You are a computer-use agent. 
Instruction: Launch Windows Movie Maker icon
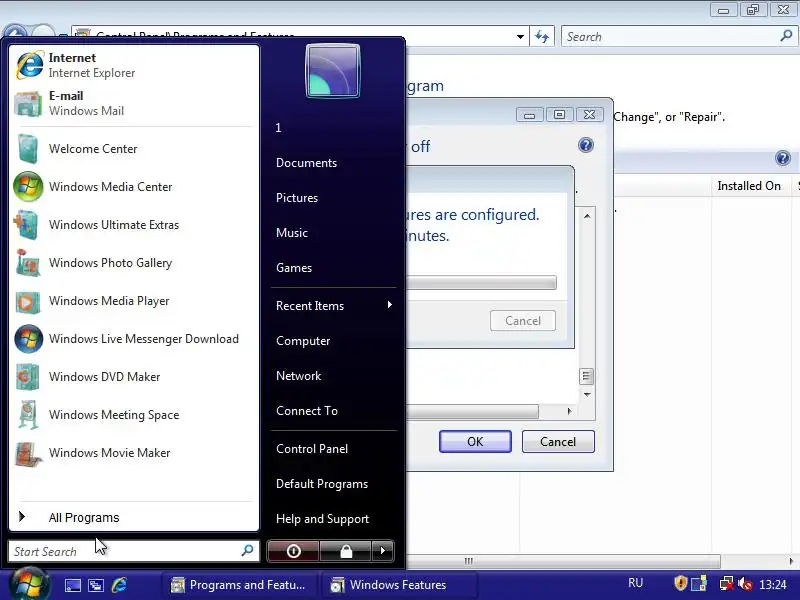[x=28, y=453]
